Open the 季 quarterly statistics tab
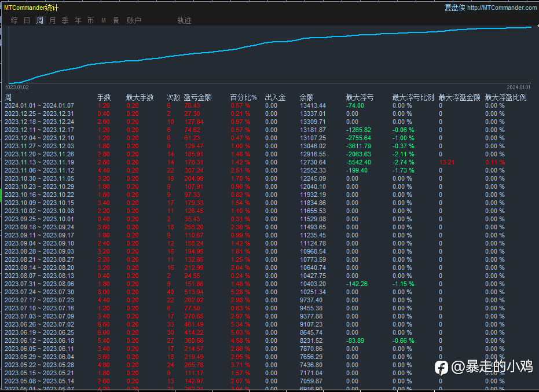 [65, 20]
